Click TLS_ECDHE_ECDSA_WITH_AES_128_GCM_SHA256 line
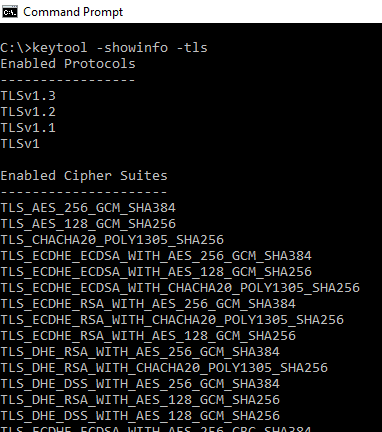This screenshot has height=432, width=382. tap(156, 272)
